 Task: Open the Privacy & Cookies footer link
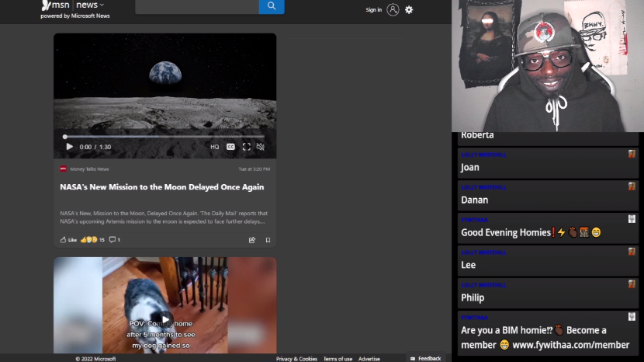tap(296, 359)
